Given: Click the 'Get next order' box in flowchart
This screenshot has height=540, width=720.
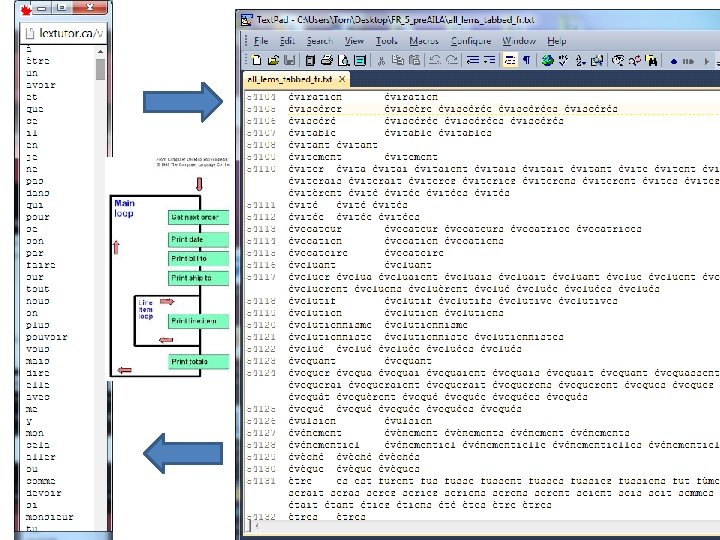Looking at the screenshot, I should click(198, 217).
